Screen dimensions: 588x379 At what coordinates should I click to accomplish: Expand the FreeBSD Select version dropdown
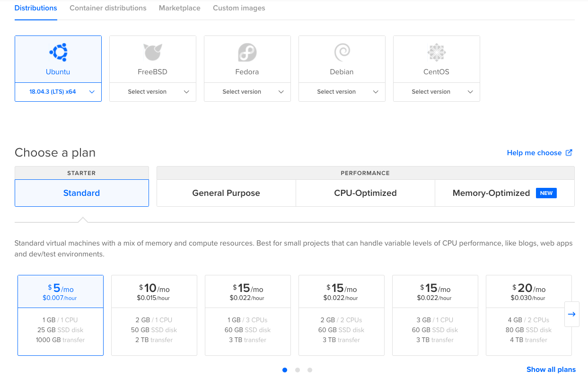click(153, 92)
